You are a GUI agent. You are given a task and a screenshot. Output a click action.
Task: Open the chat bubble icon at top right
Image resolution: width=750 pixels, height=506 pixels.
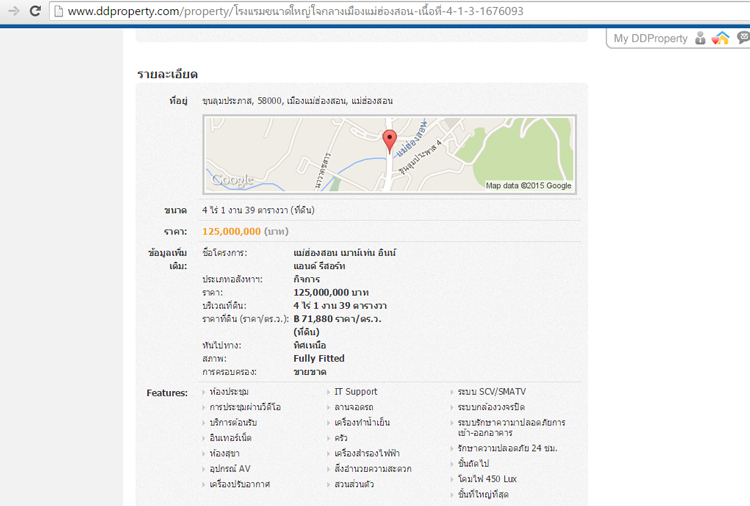(x=742, y=38)
